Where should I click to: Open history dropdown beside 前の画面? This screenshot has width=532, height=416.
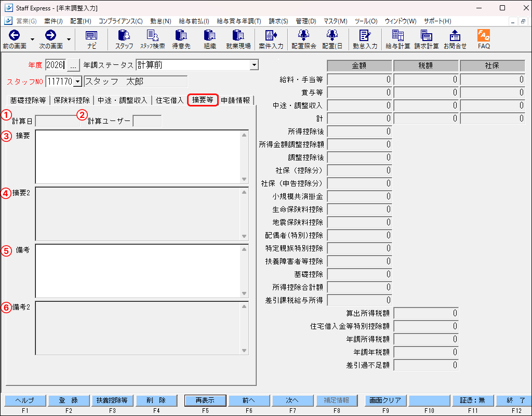pyautogui.click(x=32, y=39)
